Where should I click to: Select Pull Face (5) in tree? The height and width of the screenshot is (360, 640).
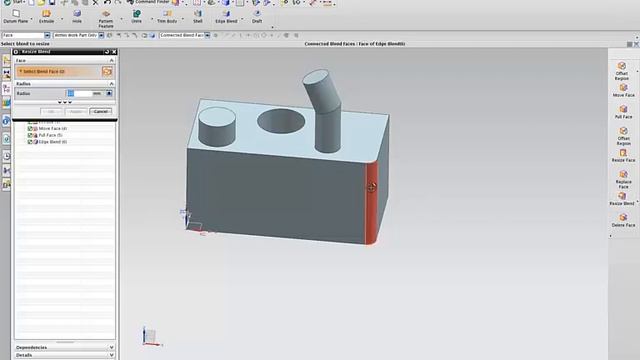[50, 135]
